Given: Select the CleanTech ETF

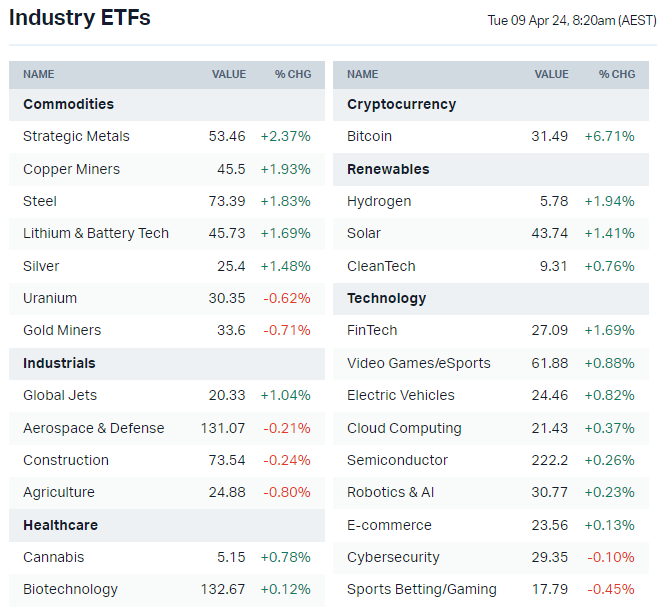Looking at the screenshot, I should point(381,266).
